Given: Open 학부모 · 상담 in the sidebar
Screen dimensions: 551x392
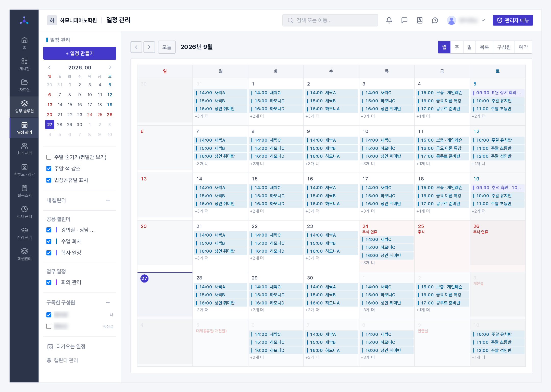Looking at the screenshot, I should coord(24,170).
